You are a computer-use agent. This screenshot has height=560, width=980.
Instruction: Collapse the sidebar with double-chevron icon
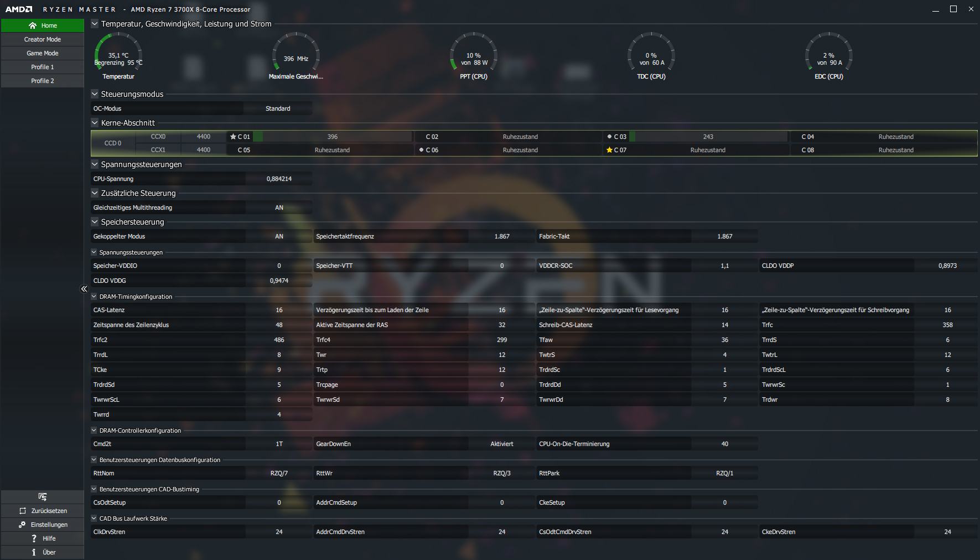[84, 289]
